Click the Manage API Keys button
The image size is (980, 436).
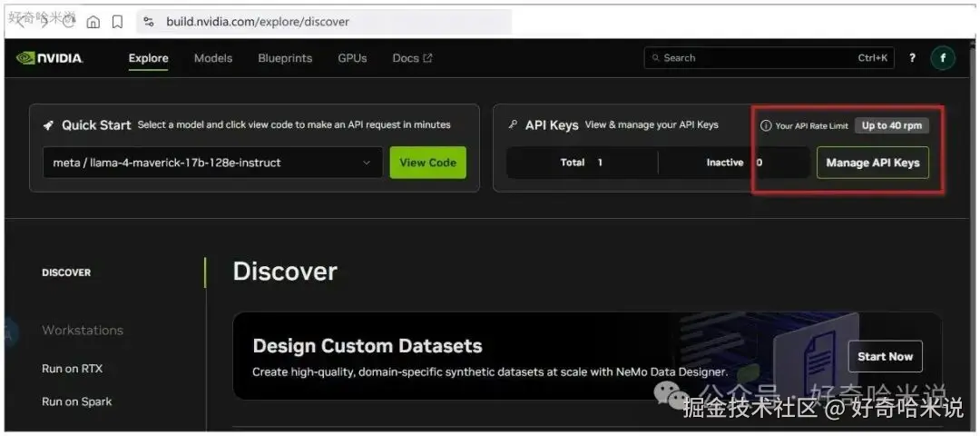(x=873, y=163)
